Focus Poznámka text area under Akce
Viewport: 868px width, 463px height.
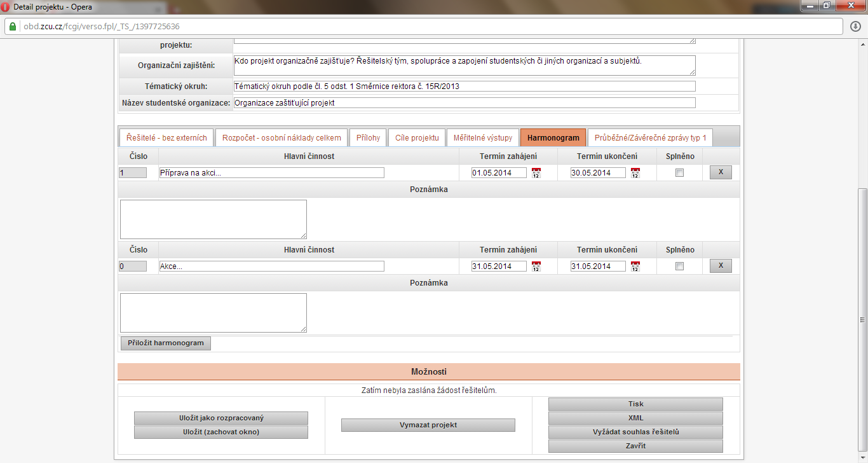[214, 313]
